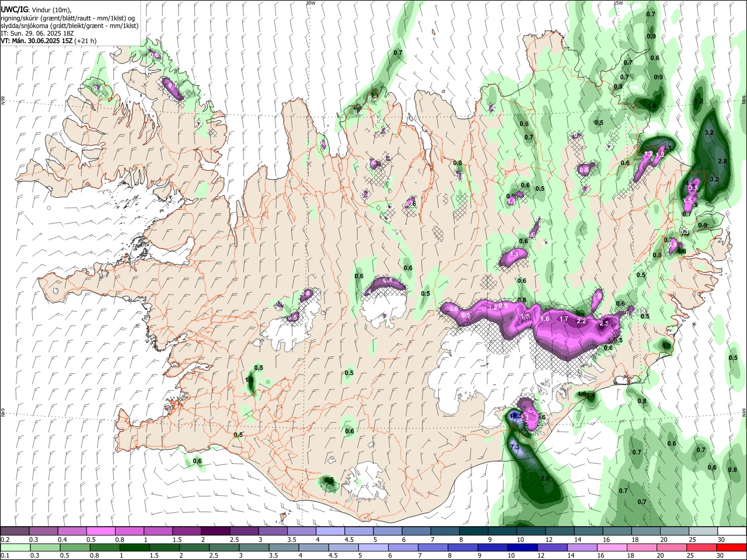Click the 30 label on the snow scale
Image resolution: width=747 pixels, height=560 pixels.
pyautogui.click(x=721, y=540)
